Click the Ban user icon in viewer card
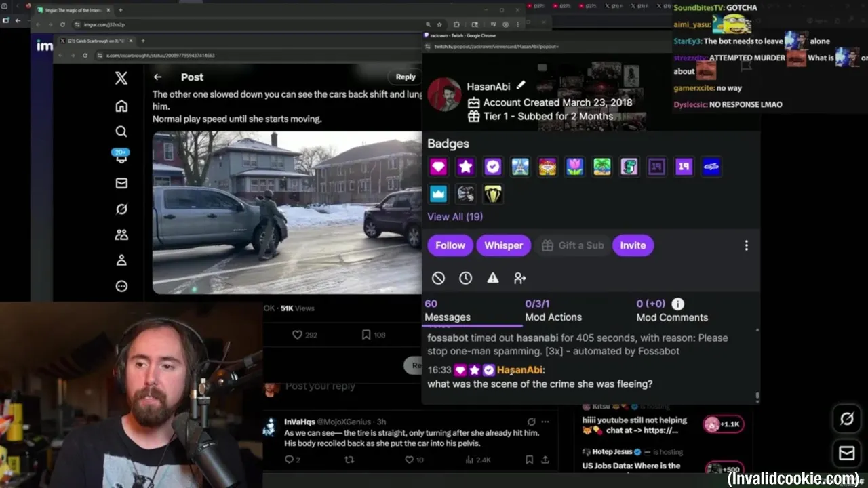Viewport: 868px width, 488px height. [x=438, y=278]
